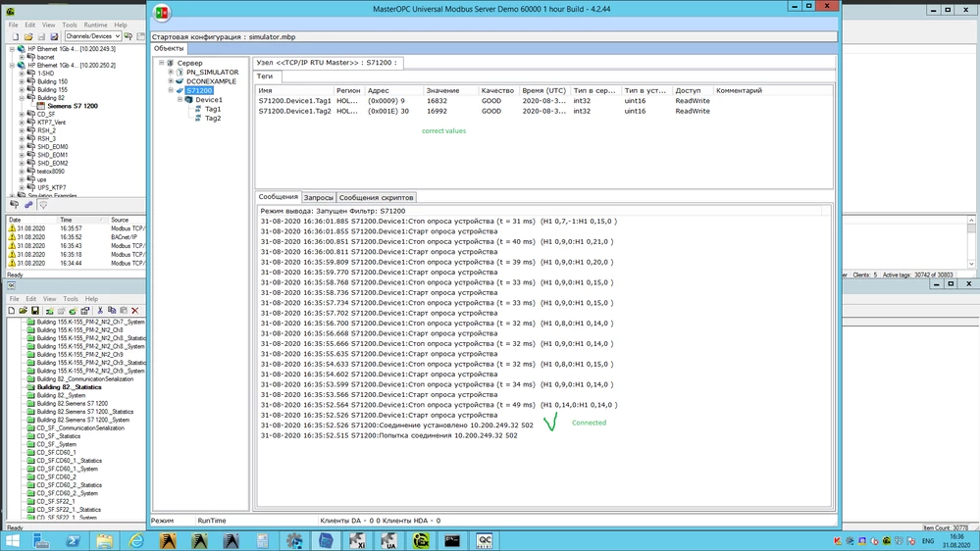Select the Объекты tab
This screenshot has width=980, height=551.
tap(169, 48)
